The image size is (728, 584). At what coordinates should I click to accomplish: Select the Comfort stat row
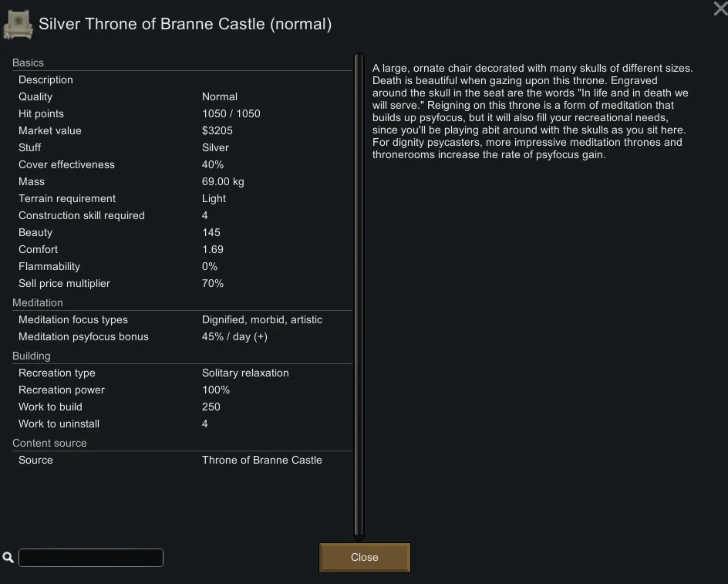tap(182, 249)
